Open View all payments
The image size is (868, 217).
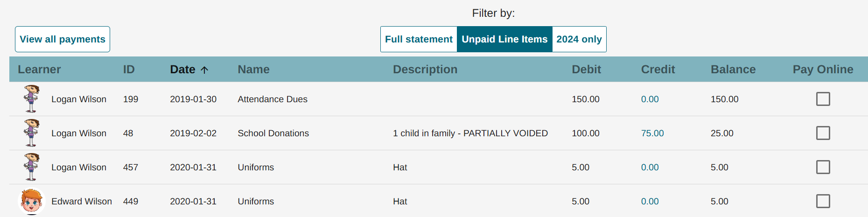(63, 39)
